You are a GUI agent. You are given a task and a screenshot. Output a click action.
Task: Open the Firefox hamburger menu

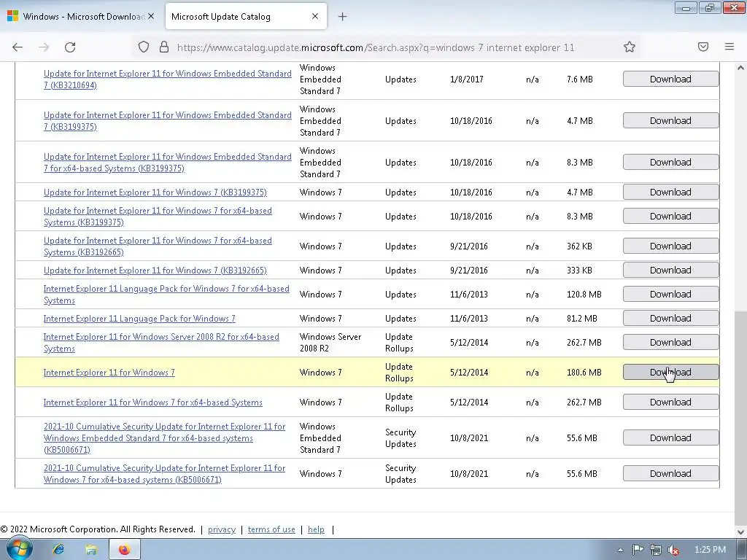(729, 47)
